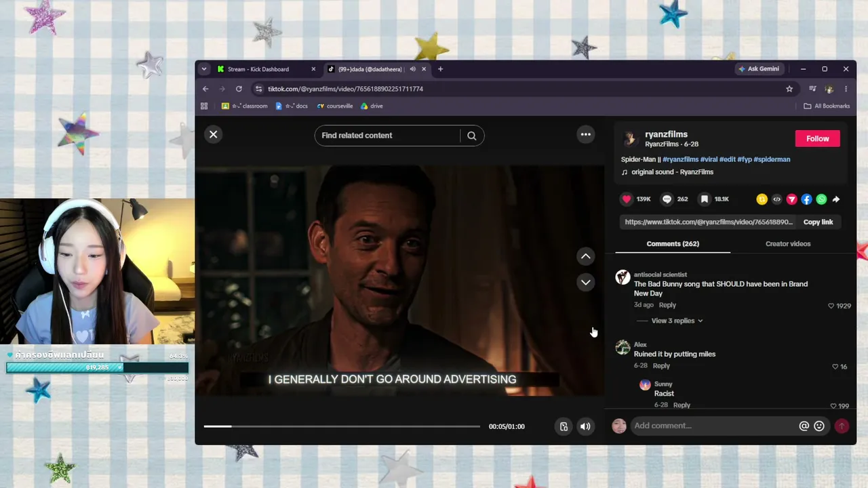Screen dimensions: 868x488
Task: Open the Chrome profile avatar menu
Action: [x=829, y=89]
